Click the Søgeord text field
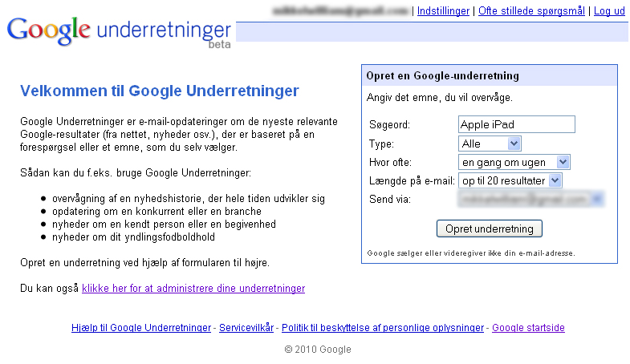Viewport: 630px width, 364px height. [x=516, y=124]
